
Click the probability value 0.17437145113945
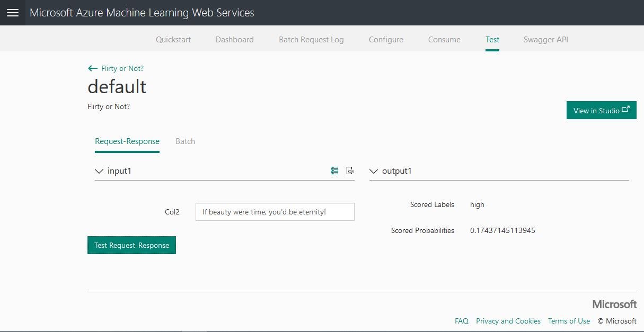tap(502, 230)
